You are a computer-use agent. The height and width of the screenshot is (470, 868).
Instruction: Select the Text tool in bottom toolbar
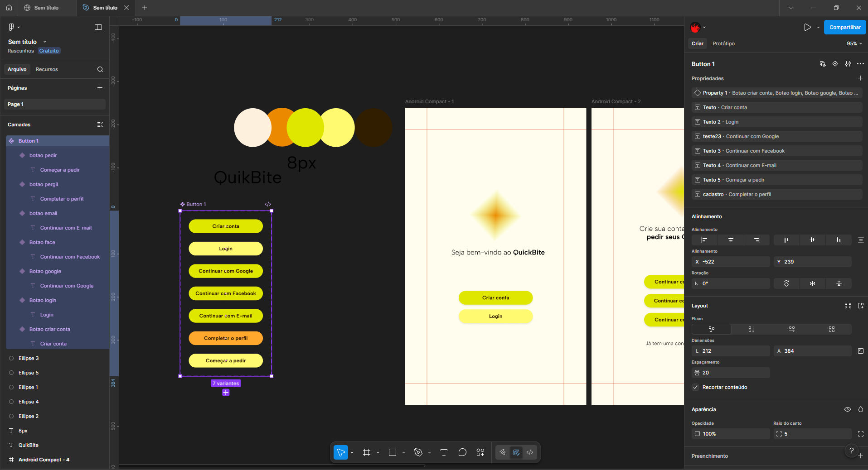(444, 452)
